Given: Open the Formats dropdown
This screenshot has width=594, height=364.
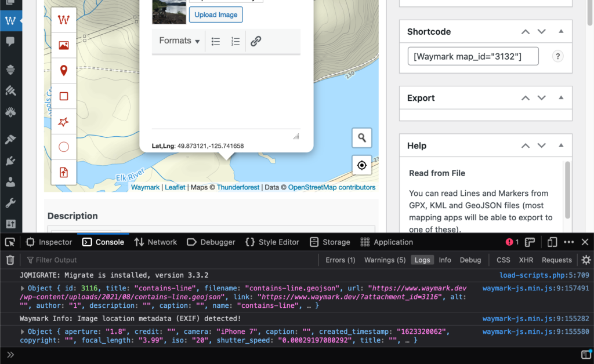Looking at the screenshot, I should [179, 41].
